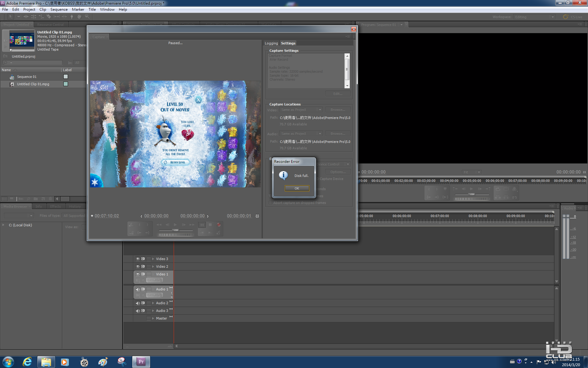Viewport: 588px width, 368px height.
Task: Click Browse button for Video location
Action: 338,110
